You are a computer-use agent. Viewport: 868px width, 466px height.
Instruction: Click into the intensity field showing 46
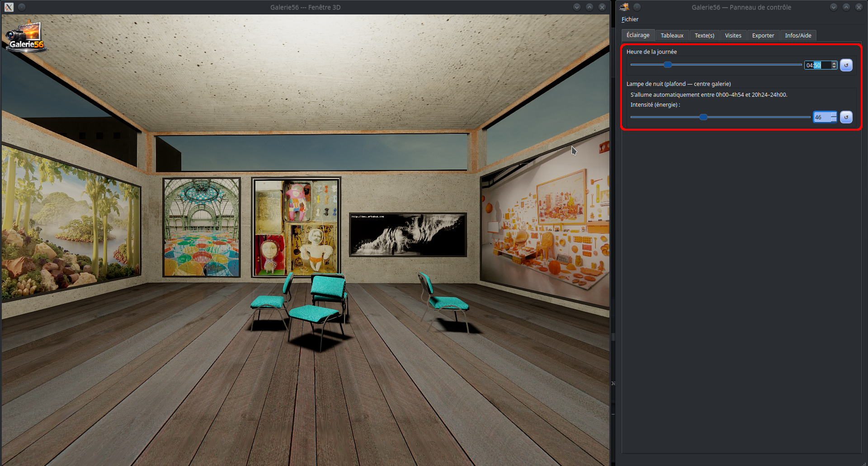tap(822, 117)
